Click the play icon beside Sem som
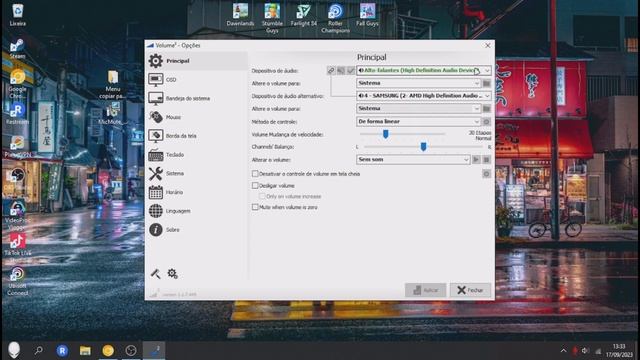Viewport: 640px width, 360px height. pyautogui.click(x=476, y=160)
